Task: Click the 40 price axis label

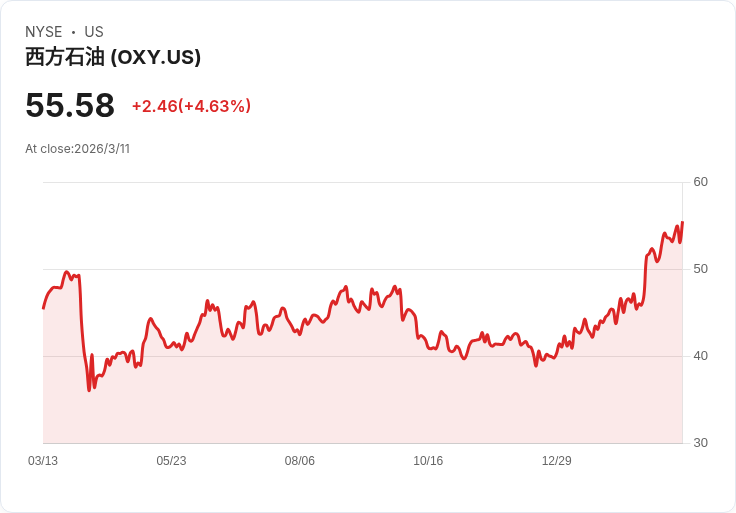Action: 700,356
